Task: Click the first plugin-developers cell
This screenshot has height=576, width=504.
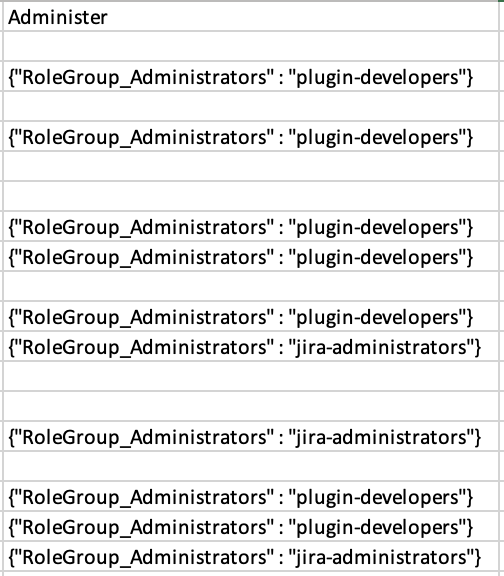Action: click(251, 76)
